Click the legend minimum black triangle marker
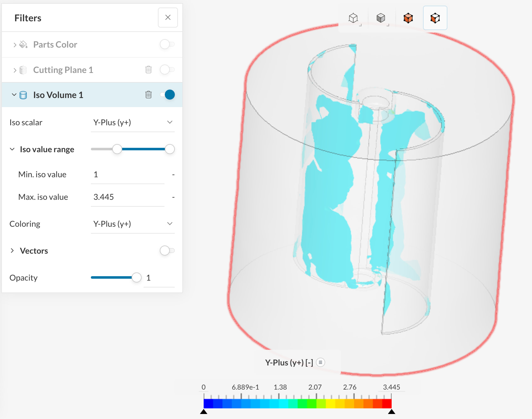The height and width of the screenshot is (419, 532). point(204,411)
